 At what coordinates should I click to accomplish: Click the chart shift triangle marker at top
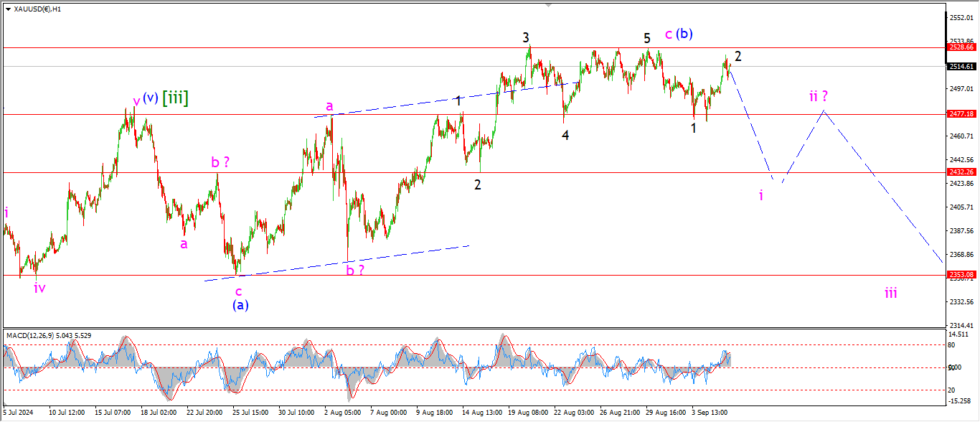(x=550, y=5)
